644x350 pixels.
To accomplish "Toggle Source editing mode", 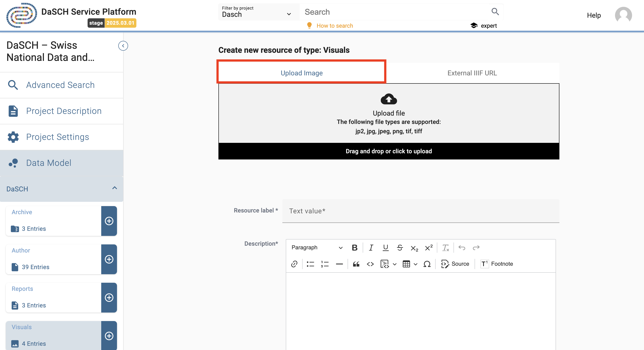I will 455,264.
